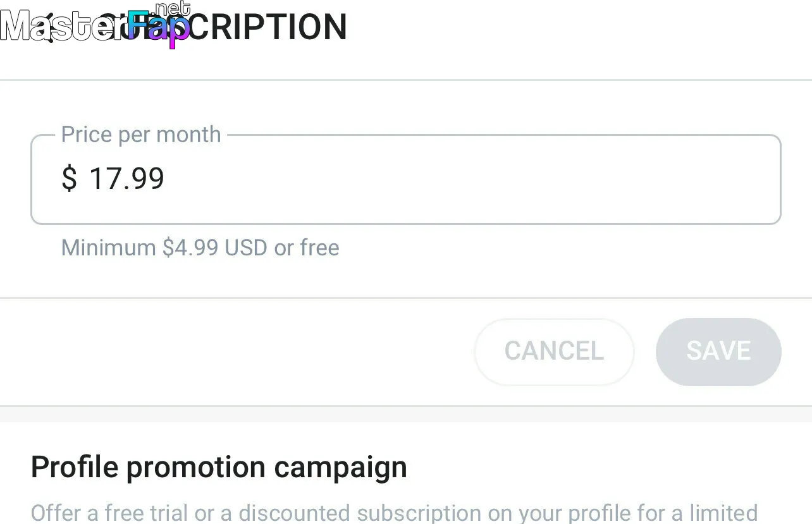Viewport: 812px width, 524px height.
Task: Click the Price per month floating label
Action: coord(141,135)
